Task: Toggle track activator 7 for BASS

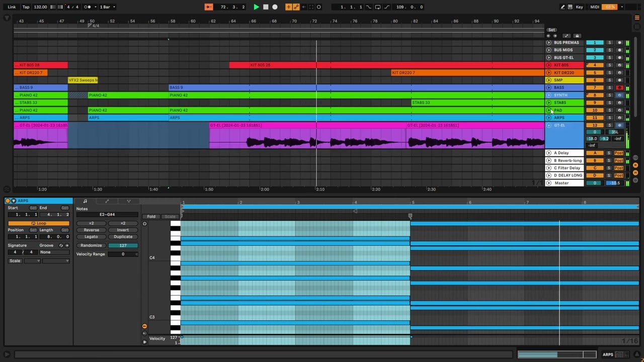Action: pyautogui.click(x=595, y=87)
